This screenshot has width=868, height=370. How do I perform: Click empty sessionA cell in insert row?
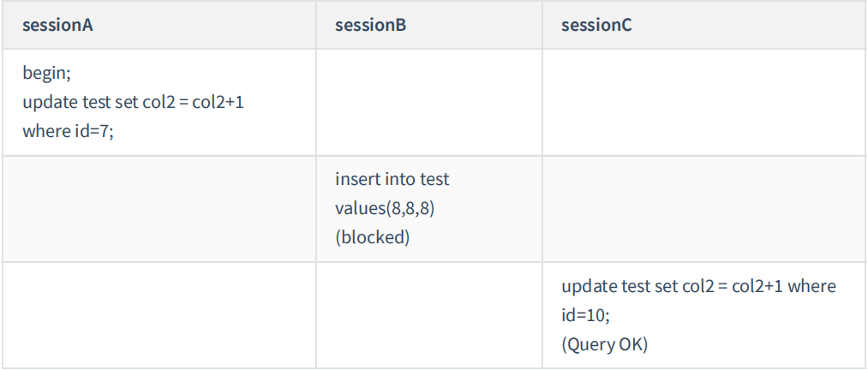159,209
